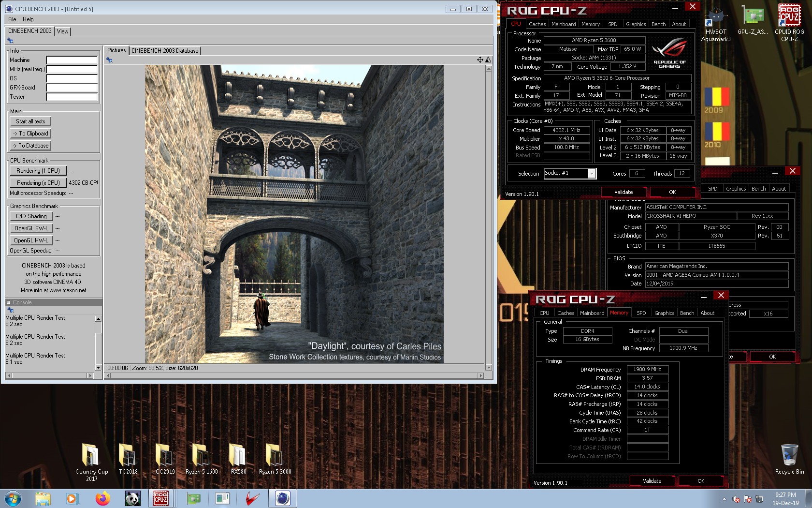Open Firefox from the taskbar
This screenshot has width=812, height=508.
102,498
